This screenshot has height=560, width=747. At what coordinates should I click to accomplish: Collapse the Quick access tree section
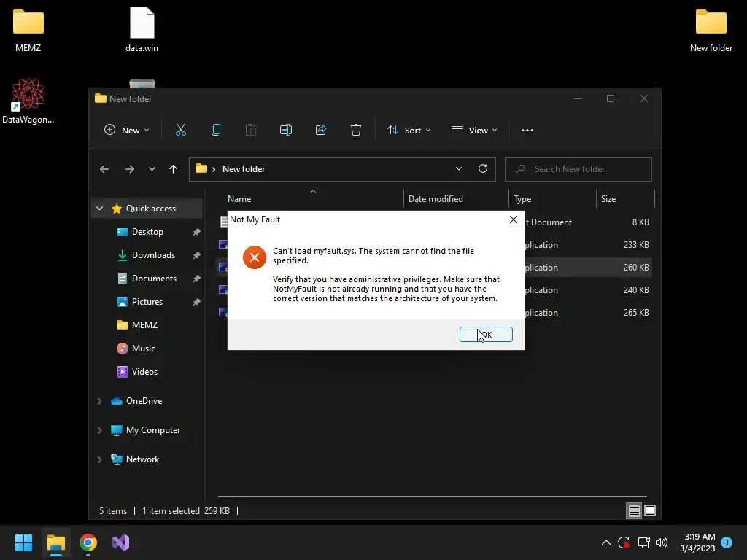coord(99,209)
